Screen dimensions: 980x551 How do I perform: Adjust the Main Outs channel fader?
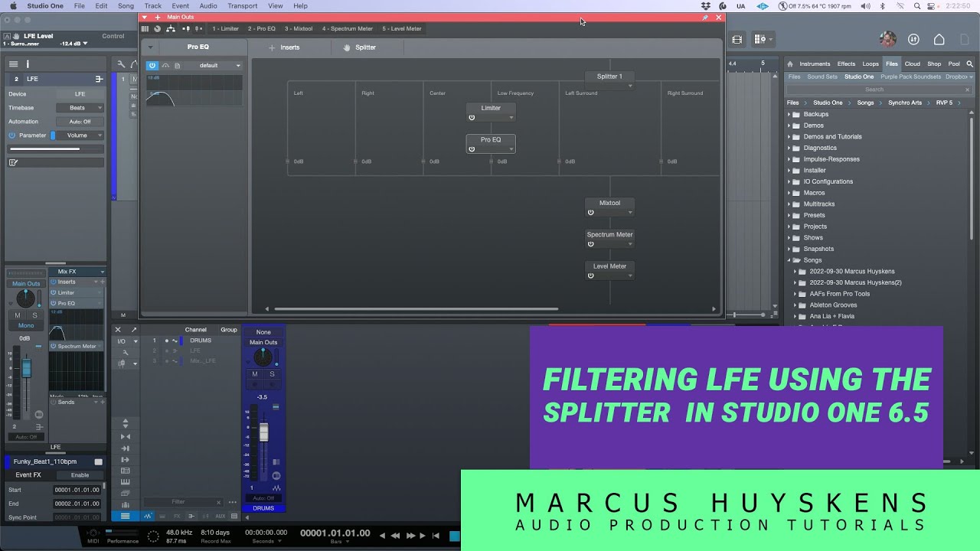point(26,369)
